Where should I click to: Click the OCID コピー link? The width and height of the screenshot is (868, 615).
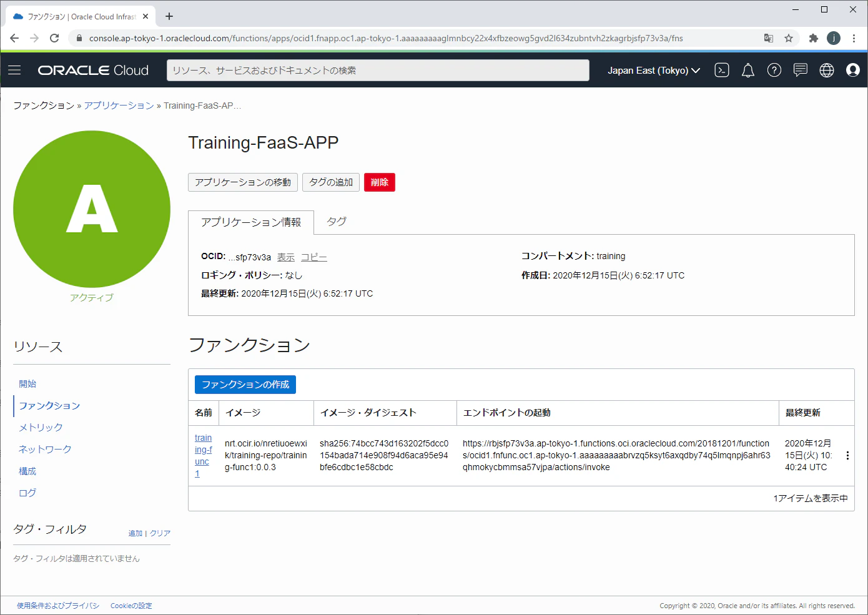(314, 257)
